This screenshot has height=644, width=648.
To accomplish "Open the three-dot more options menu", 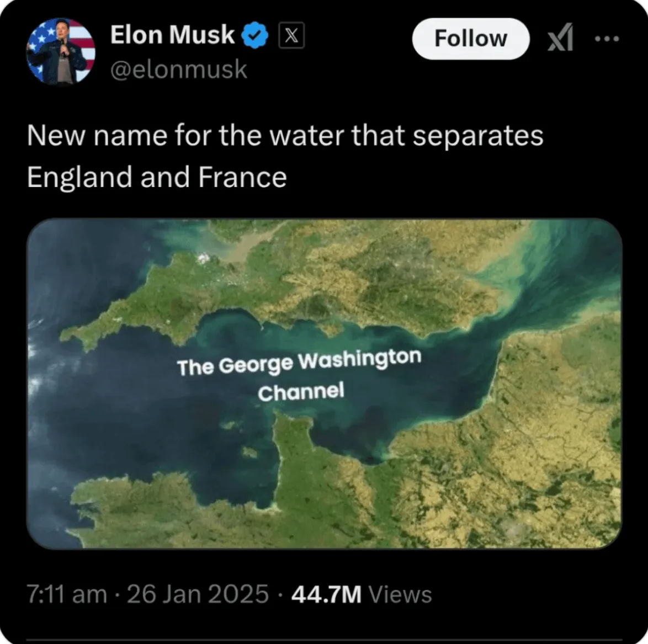I will point(607,39).
